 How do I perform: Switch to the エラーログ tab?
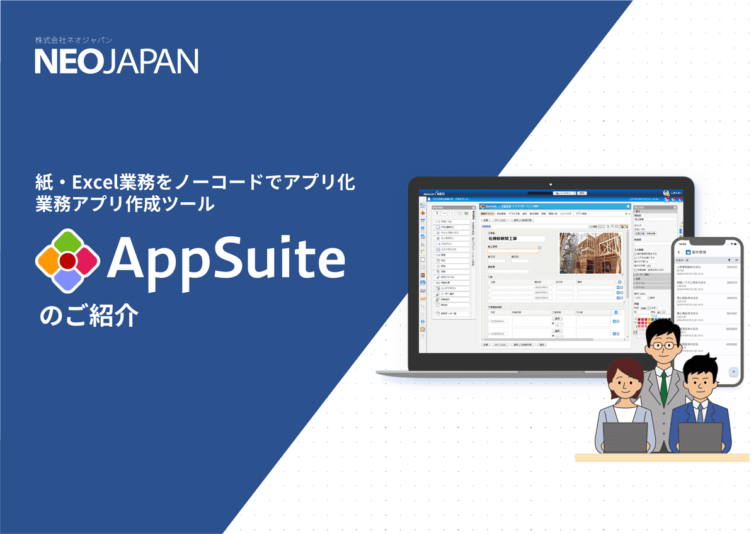[x=566, y=213]
